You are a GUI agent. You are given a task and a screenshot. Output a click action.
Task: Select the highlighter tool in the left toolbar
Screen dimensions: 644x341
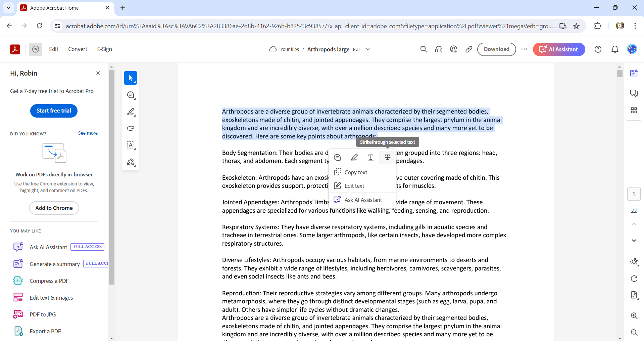(131, 112)
